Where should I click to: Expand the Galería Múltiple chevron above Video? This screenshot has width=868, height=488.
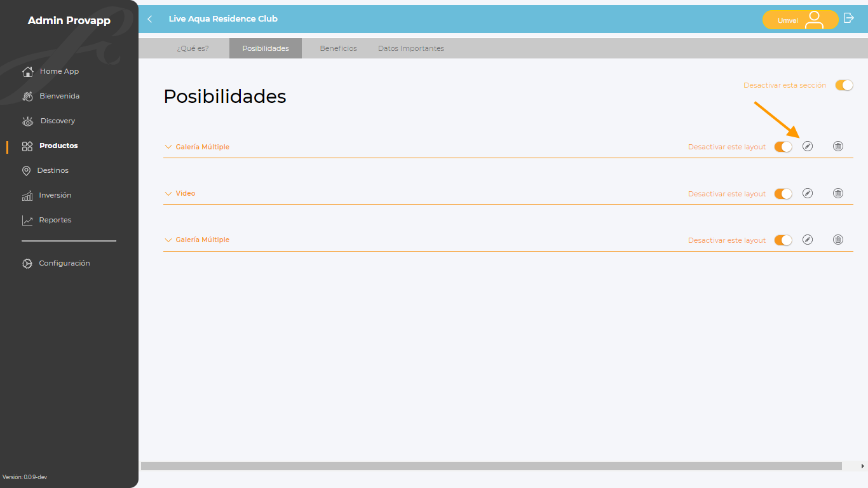point(168,147)
